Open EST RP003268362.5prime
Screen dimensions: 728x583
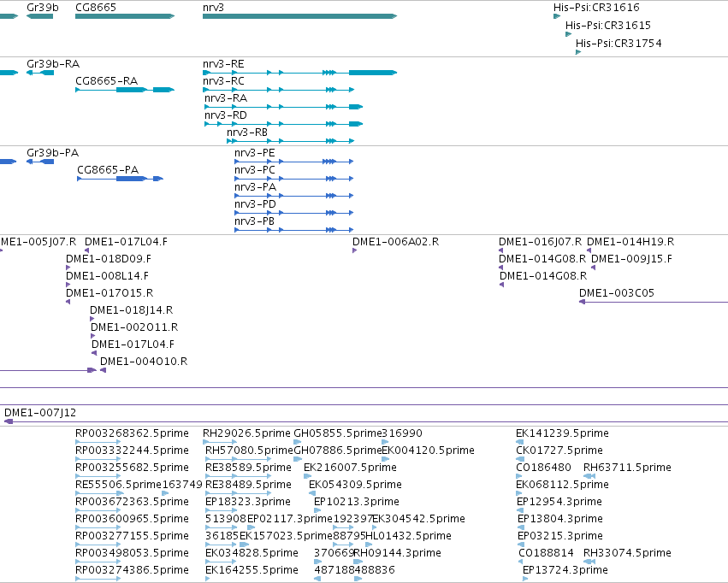(x=132, y=433)
